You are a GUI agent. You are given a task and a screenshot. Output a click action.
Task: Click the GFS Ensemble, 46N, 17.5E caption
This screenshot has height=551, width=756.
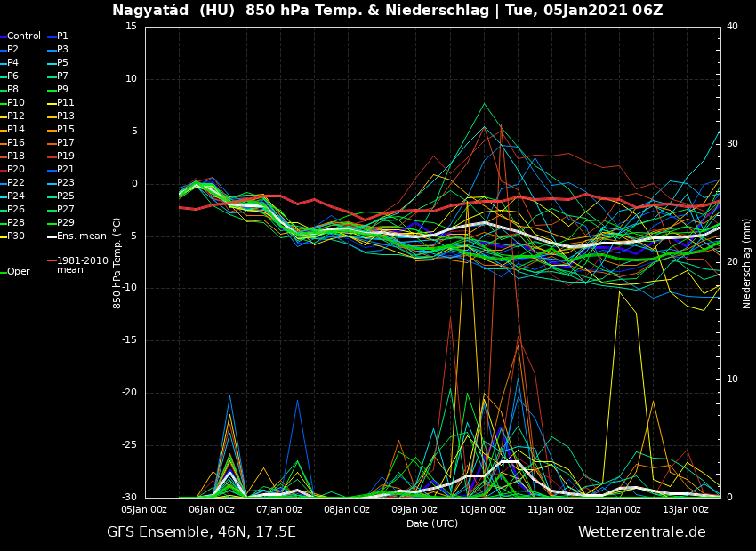[201, 532]
